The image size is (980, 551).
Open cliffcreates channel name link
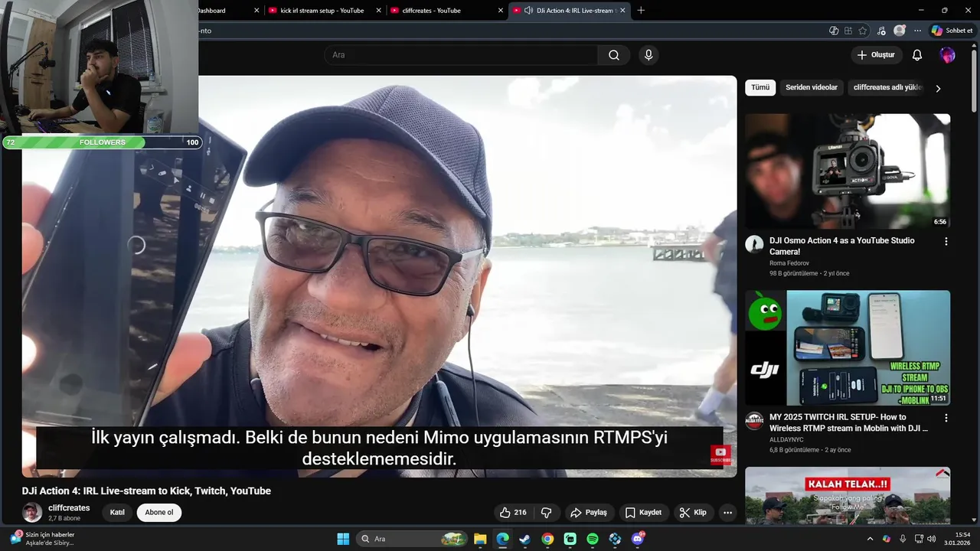(x=69, y=508)
